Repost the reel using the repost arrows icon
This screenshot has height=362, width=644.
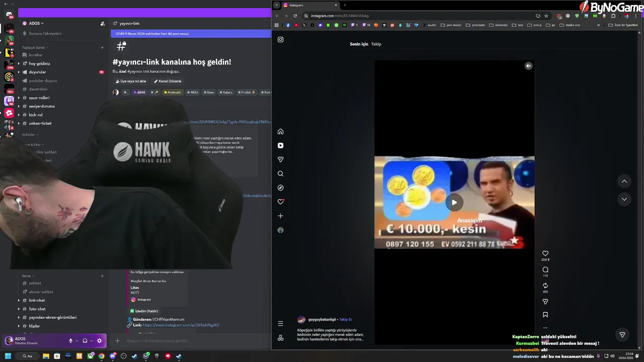click(545, 286)
